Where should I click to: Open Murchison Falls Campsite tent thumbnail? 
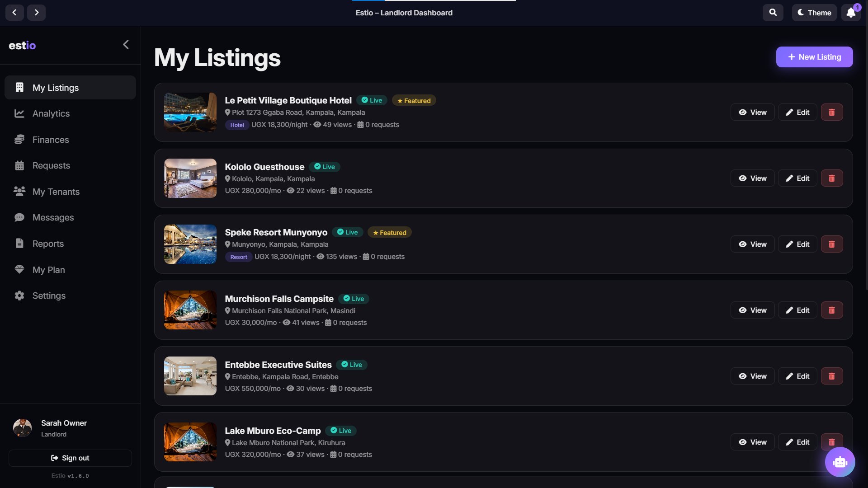pyautogui.click(x=190, y=310)
